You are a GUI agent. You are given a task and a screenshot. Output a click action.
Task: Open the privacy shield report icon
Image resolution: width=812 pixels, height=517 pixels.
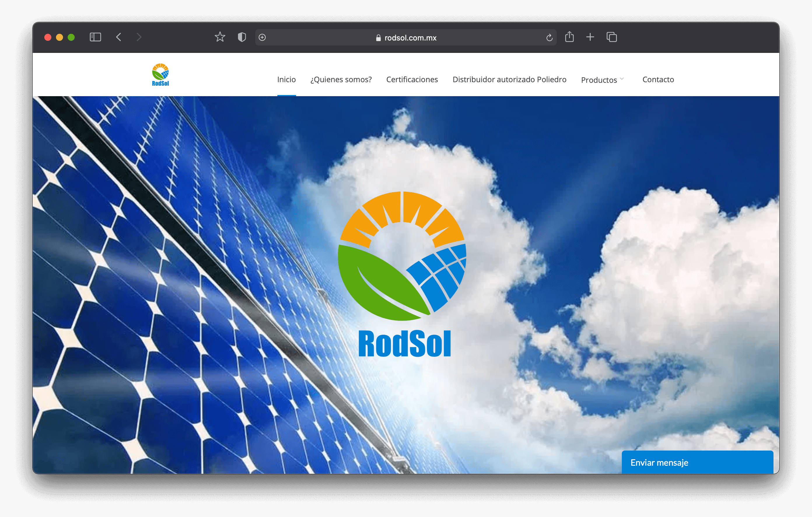pos(242,37)
